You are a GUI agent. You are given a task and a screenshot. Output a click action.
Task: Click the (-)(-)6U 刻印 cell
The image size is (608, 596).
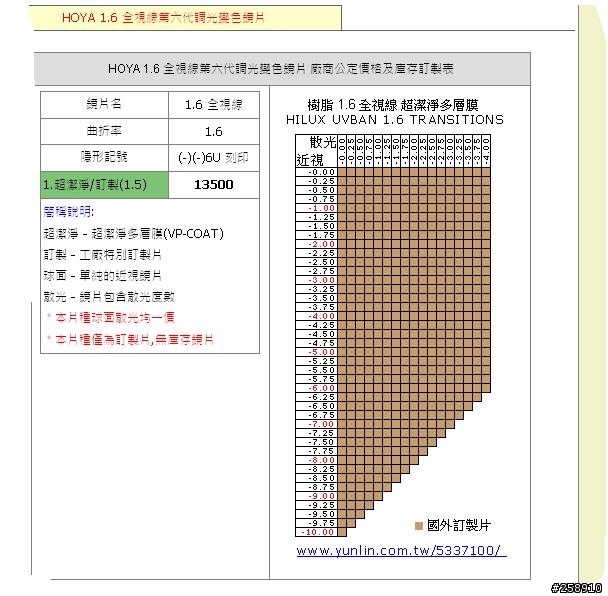point(214,158)
